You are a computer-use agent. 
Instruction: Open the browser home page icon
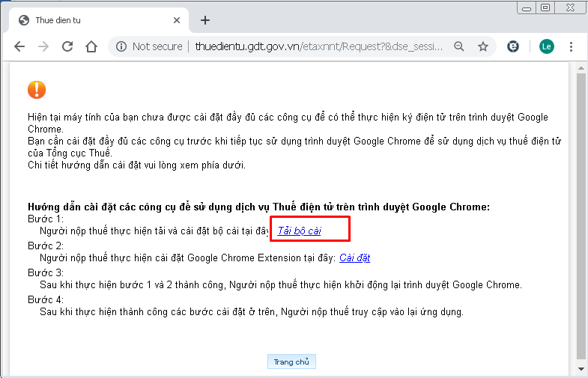91,46
